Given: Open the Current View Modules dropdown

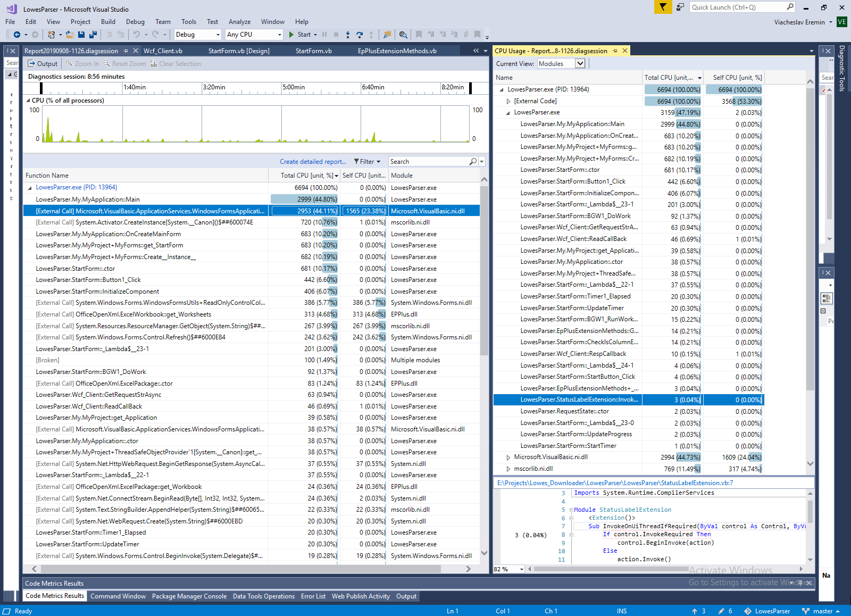Looking at the screenshot, I should point(580,64).
